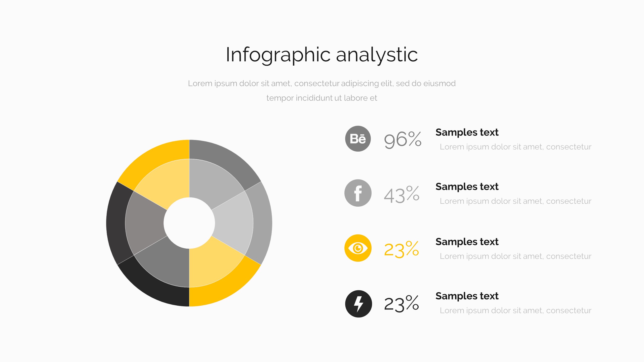This screenshot has height=362, width=644.
Task: Select "Samples text" heading in the eye icon row
Action: tap(467, 242)
